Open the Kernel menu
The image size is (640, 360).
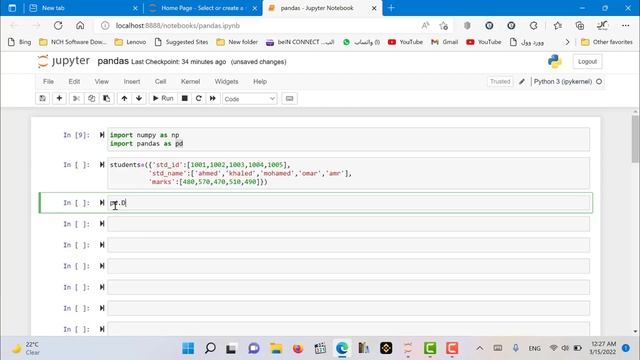[x=190, y=81]
